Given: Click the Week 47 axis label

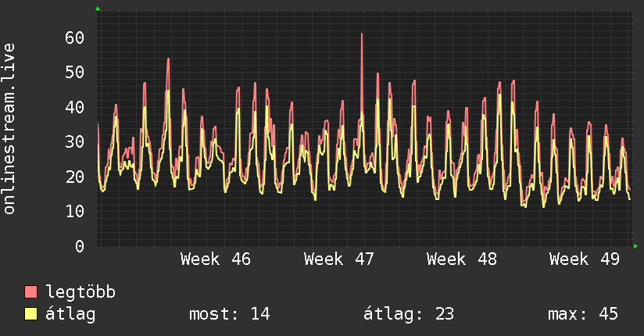Looking at the screenshot, I should [339, 259].
